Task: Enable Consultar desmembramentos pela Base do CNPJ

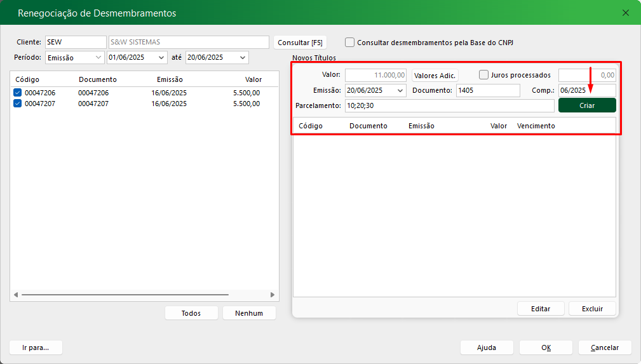Action: tap(350, 43)
